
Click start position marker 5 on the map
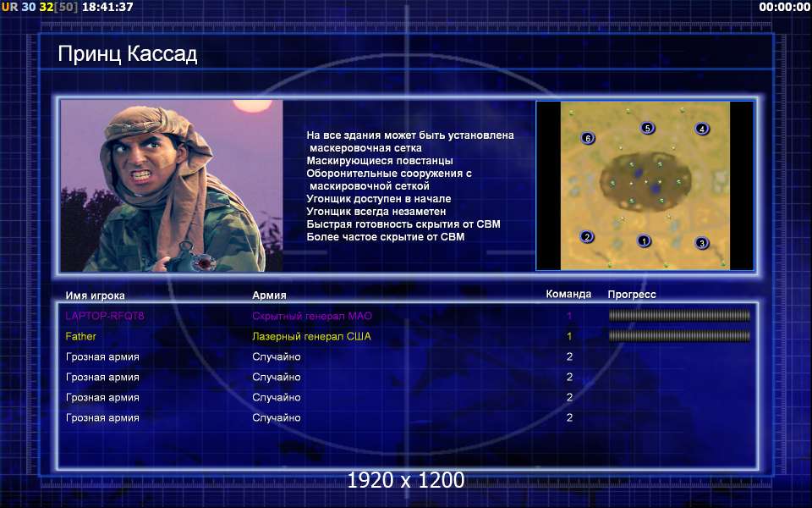pos(647,128)
